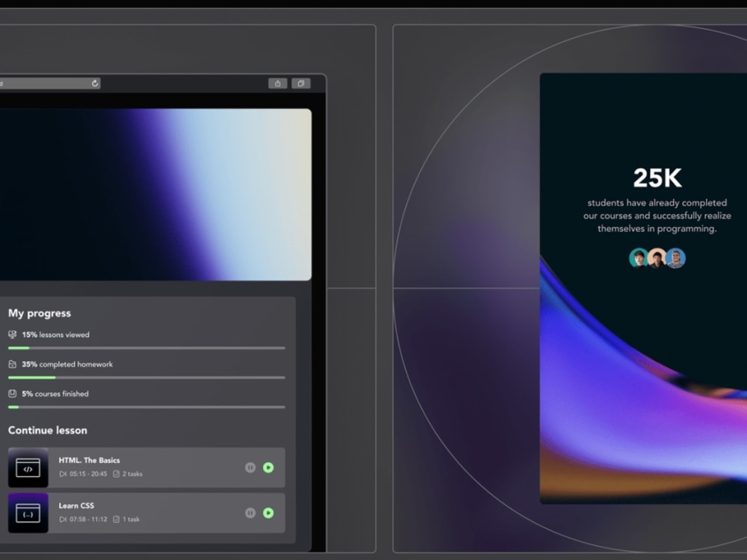Click the middle student avatar
The height and width of the screenshot is (560, 747).
[x=657, y=258]
